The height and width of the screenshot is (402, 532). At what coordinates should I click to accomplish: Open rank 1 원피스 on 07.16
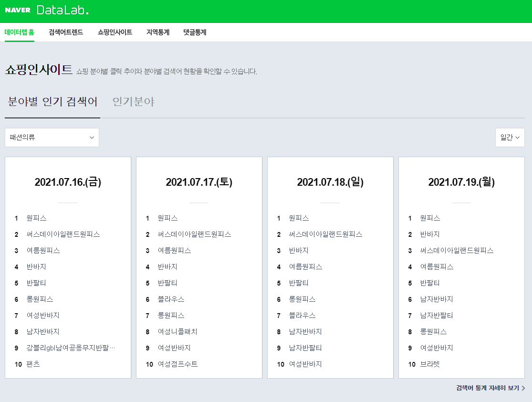(36, 218)
